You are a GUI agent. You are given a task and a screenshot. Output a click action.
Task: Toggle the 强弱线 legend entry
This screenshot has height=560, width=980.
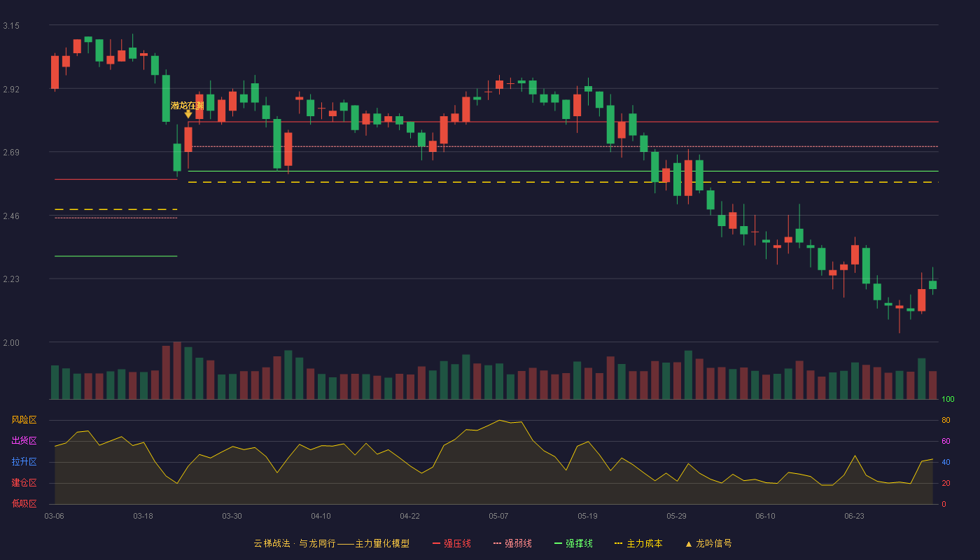pos(512,543)
